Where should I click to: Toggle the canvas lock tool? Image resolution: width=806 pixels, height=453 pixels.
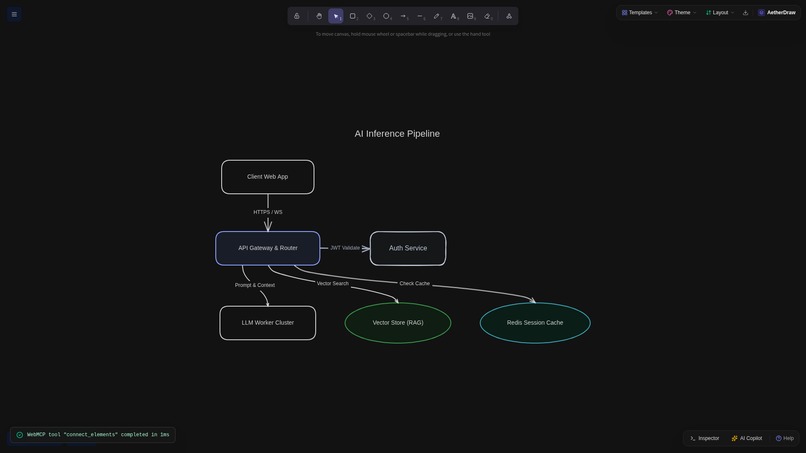(x=297, y=16)
